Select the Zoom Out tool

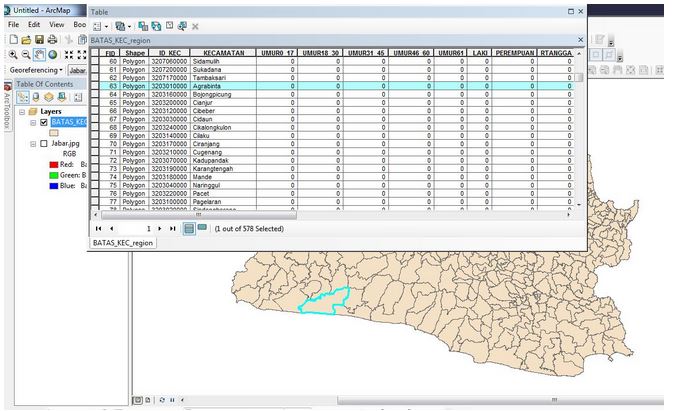pos(26,54)
